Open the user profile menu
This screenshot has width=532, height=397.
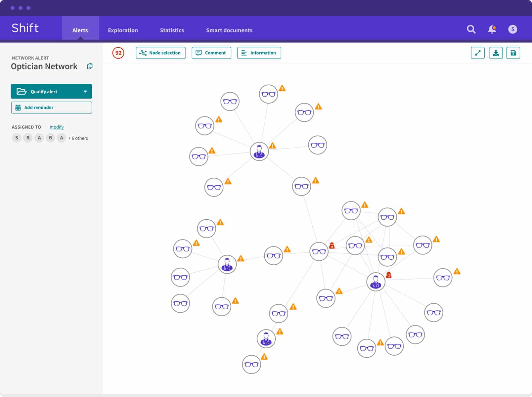[513, 29]
